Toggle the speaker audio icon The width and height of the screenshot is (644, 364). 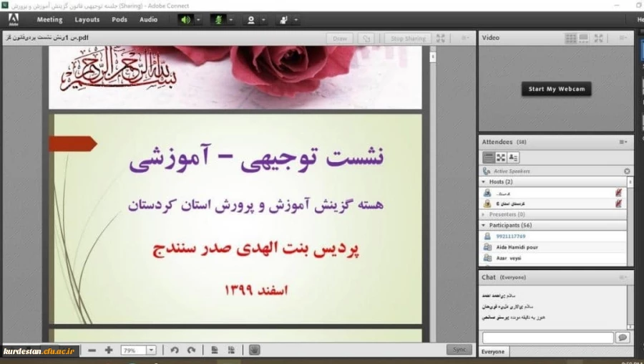[185, 19]
